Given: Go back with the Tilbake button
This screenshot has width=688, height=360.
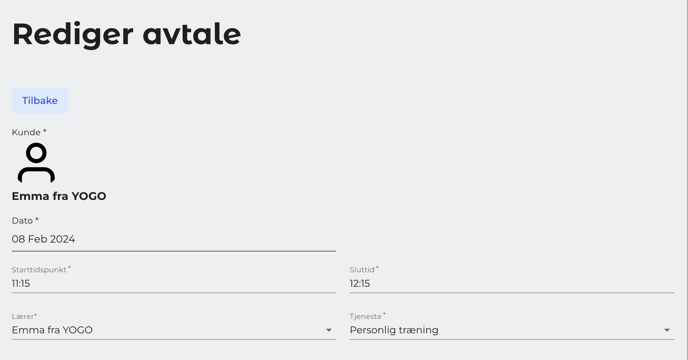Looking at the screenshot, I should click(x=40, y=101).
